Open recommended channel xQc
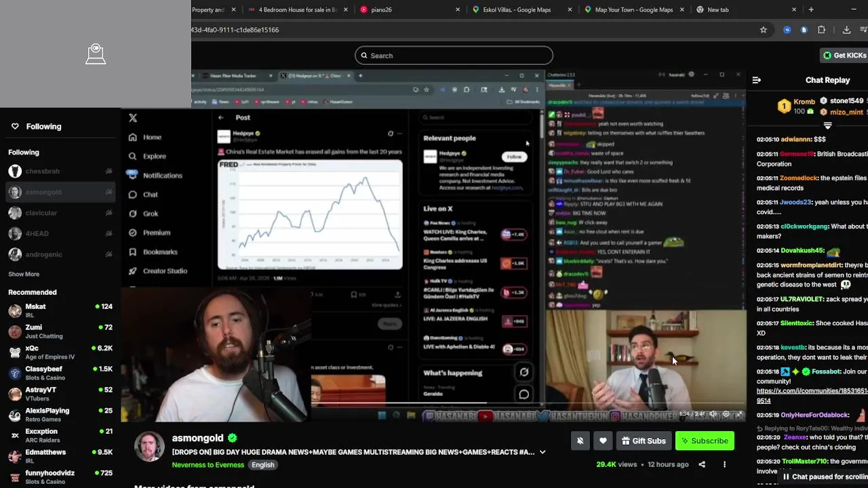 60,352
